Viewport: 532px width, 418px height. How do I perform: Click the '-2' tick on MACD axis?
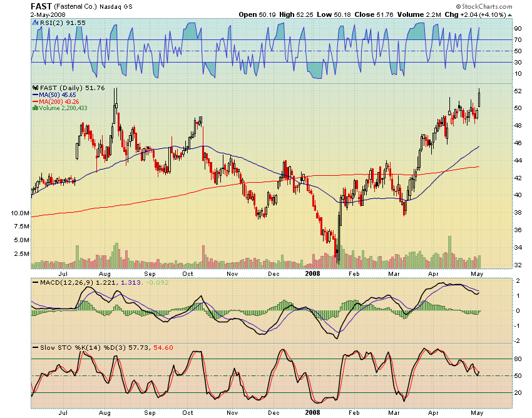click(517, 340)
